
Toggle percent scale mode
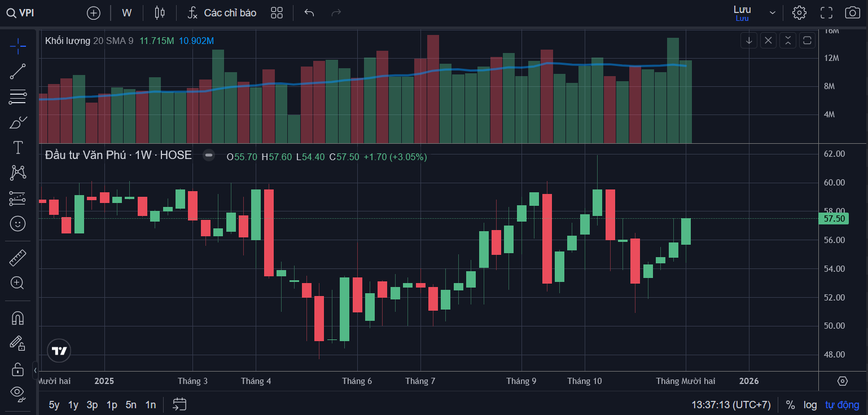790,405
